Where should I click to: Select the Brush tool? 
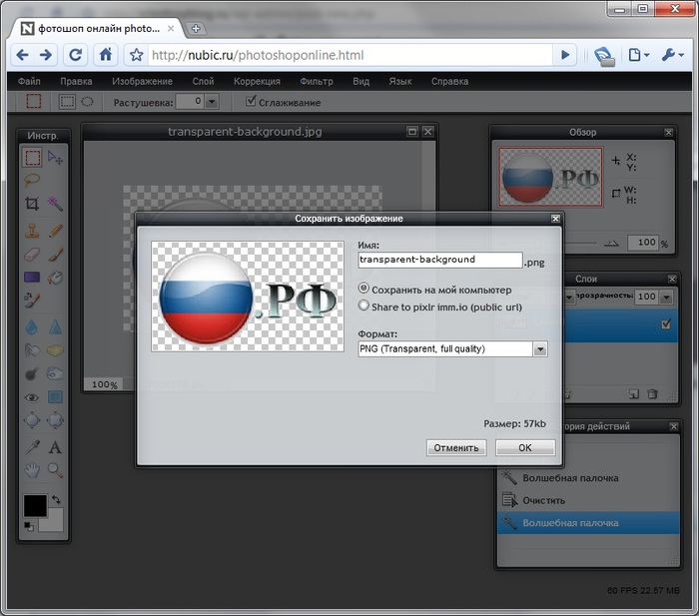[55, 255]
